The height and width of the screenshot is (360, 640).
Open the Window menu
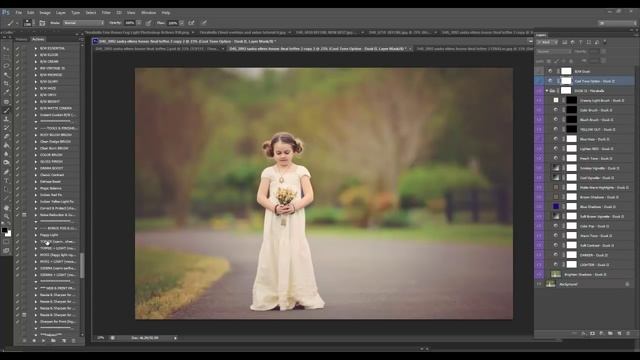coord(148,13)
